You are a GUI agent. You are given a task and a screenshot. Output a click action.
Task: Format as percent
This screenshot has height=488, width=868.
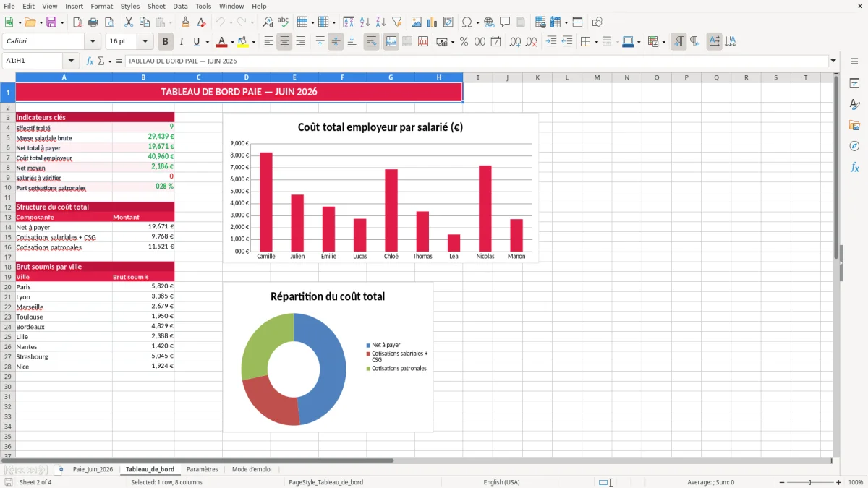point(464,42)
